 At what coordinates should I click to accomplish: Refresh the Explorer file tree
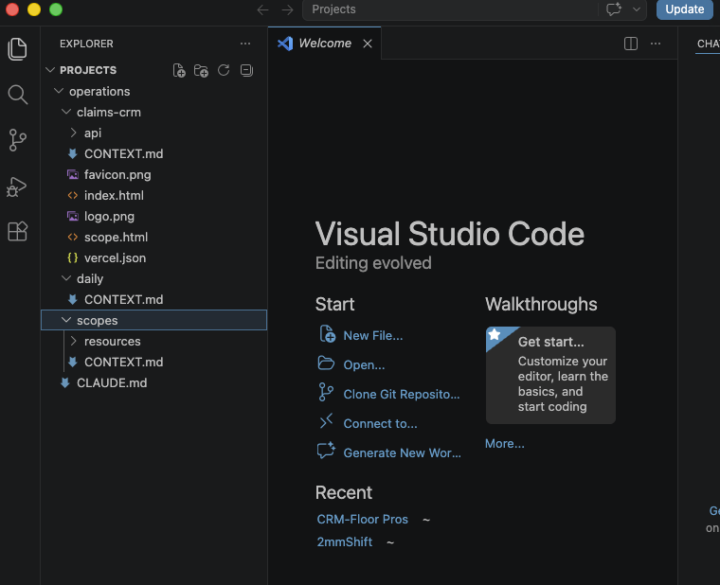coord(224,70)
